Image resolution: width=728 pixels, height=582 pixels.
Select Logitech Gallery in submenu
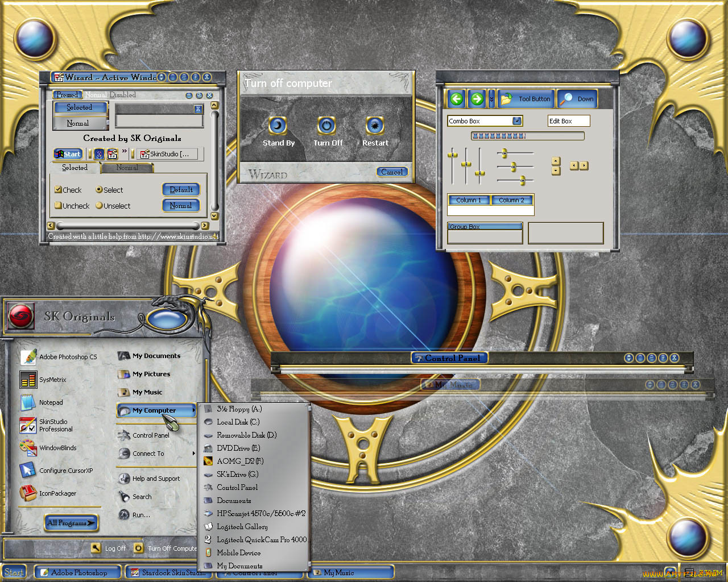242,526
